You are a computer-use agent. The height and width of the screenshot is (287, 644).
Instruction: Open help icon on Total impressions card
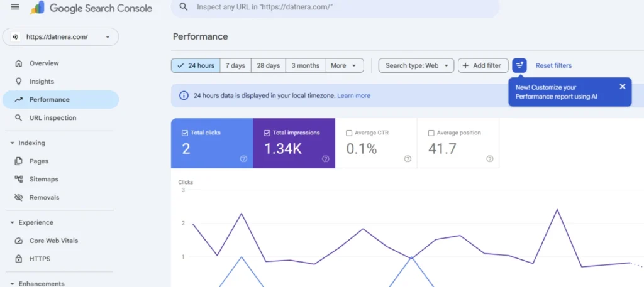[x=326, y=159]
